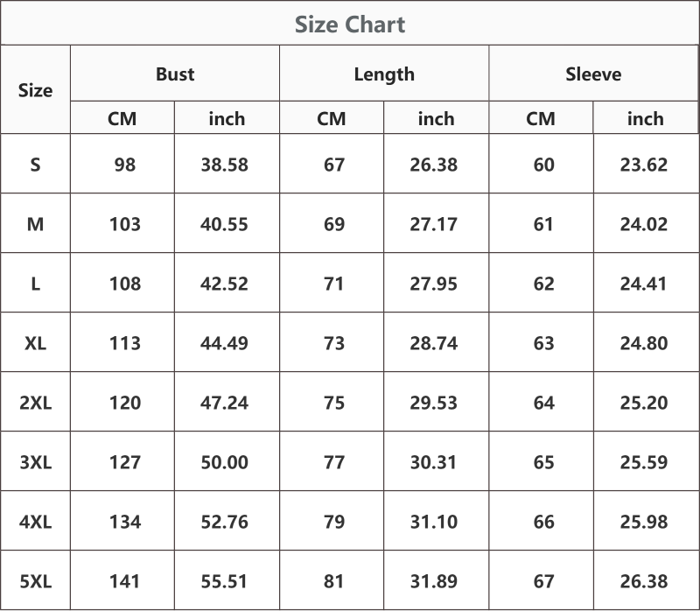Image resolution: width=700 pixels, height=611 pixels.
Task: Click the 5XL size row label
Action: click(35, 581)
